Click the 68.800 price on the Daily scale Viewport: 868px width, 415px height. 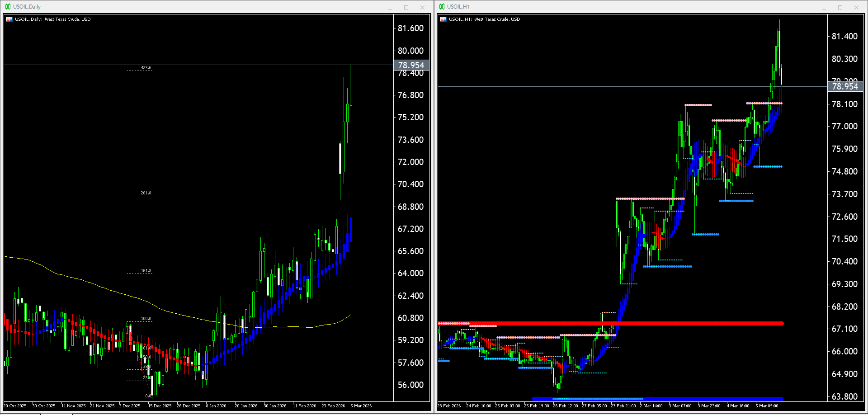(x=410, y=207)
